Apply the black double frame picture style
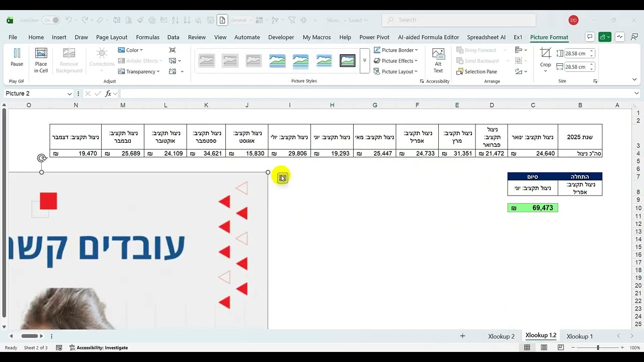The image size is (644, 362). coord(348,61)
